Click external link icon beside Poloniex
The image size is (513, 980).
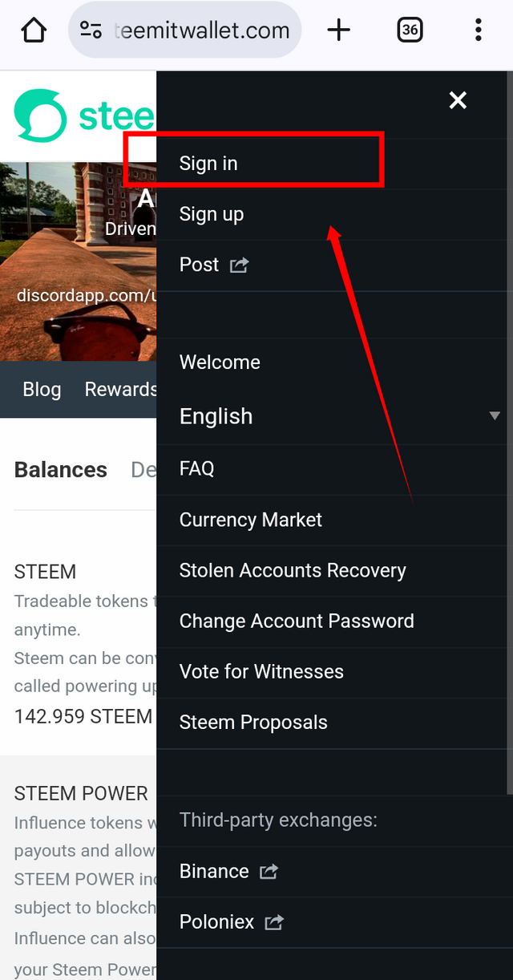click(x=274, y=922)
